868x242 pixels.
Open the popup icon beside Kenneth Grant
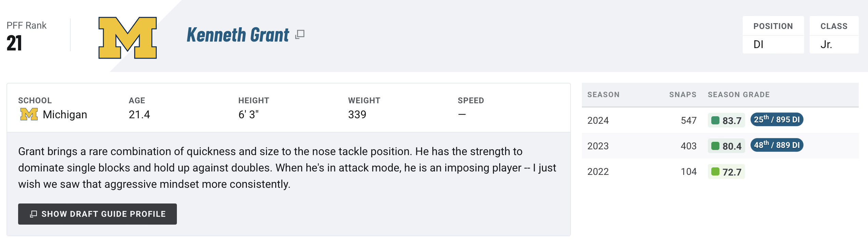tap(300, 34)
